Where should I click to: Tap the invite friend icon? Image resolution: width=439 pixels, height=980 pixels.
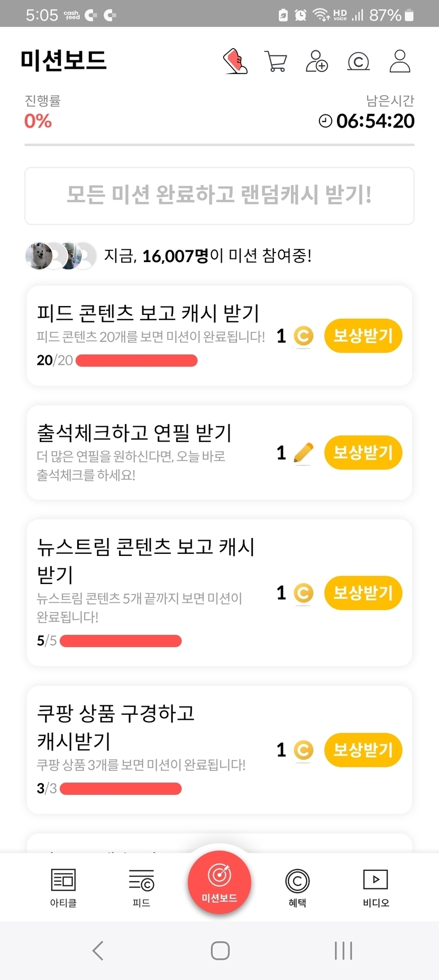point(317,61)
